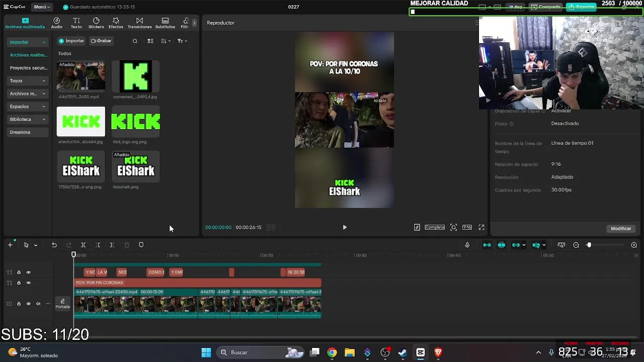Toggle clip linkage in the timeline
Image resolution: width=644 pixels, height=362 pixels.
pos(516,245)
